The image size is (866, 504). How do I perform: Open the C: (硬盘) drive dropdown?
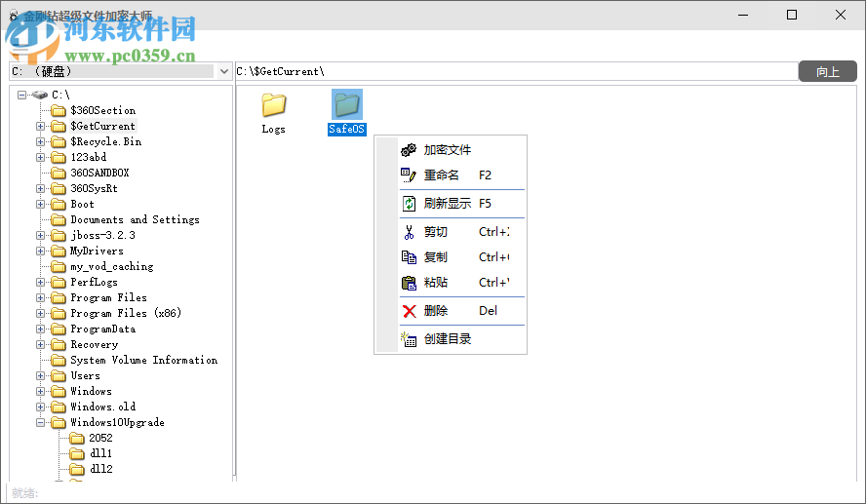[x=223, y=71]
